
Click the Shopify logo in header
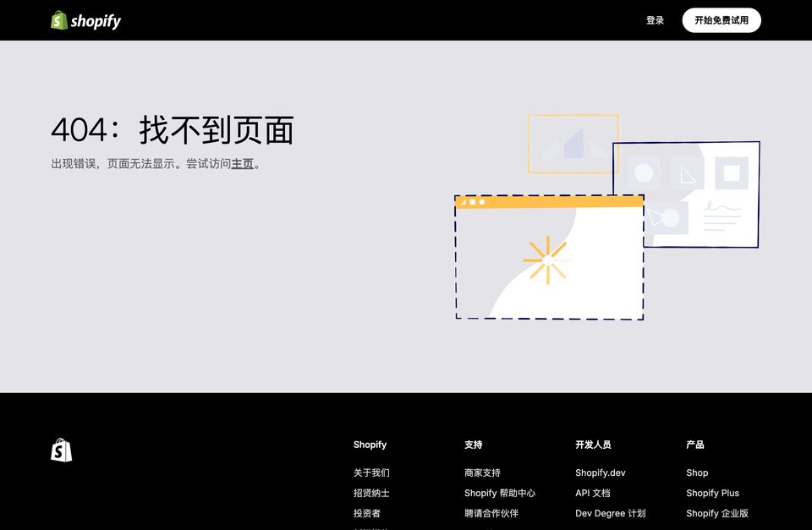point(86,20)
